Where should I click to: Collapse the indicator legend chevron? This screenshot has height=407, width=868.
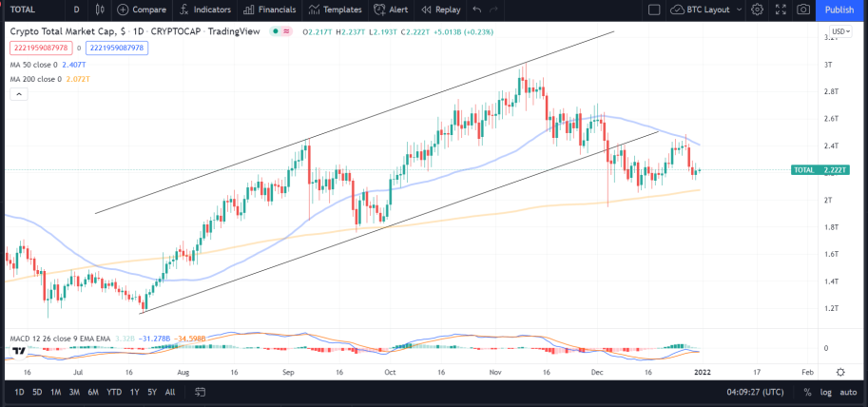[x=18, y=95]
